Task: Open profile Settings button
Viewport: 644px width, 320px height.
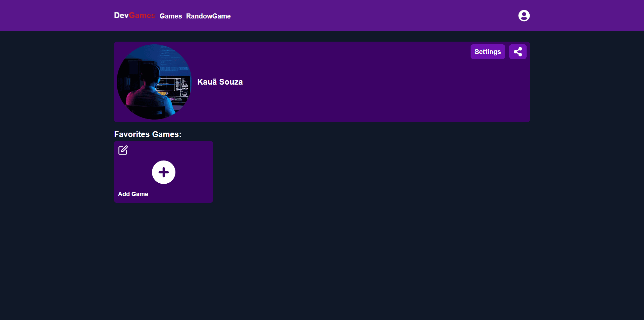Action: pyautogui.click(x=487, y=52)
